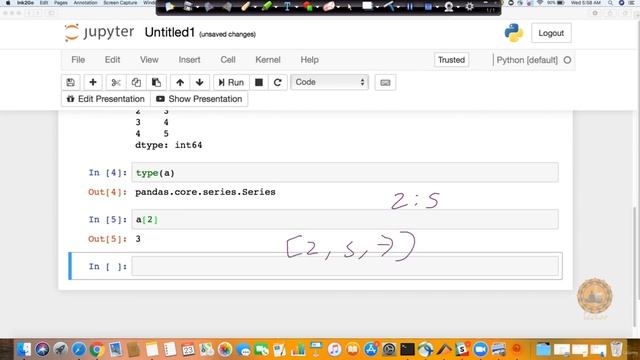The image size is (640, 360).
Task: Open the Help menu
Action: click(309, 60)
